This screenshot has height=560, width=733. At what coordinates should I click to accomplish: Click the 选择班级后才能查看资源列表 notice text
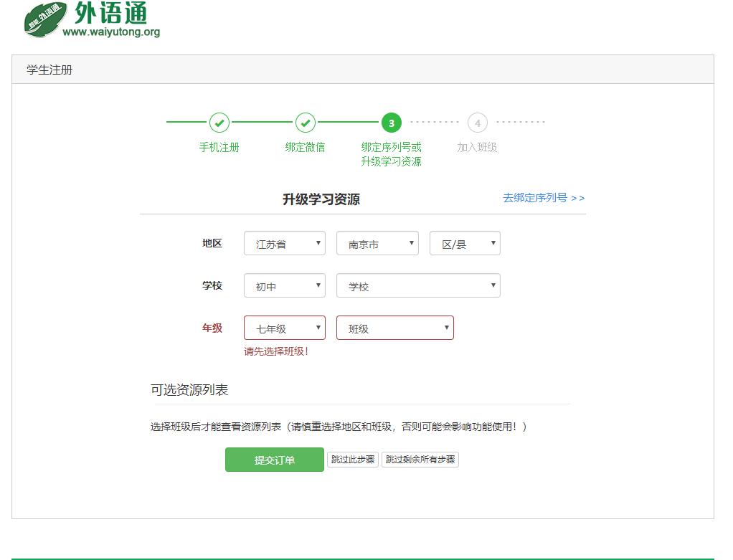coord(339,427)
